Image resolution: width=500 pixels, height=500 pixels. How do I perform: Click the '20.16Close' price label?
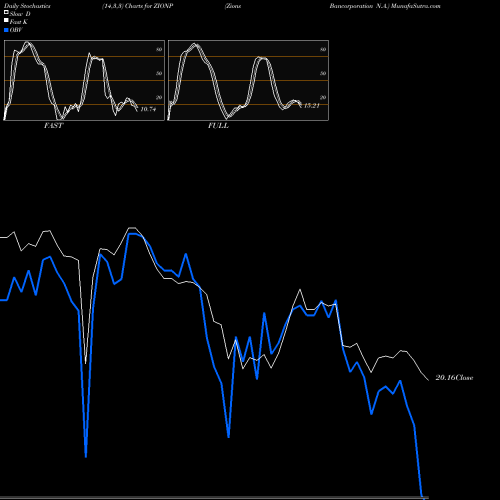(454, 378)
